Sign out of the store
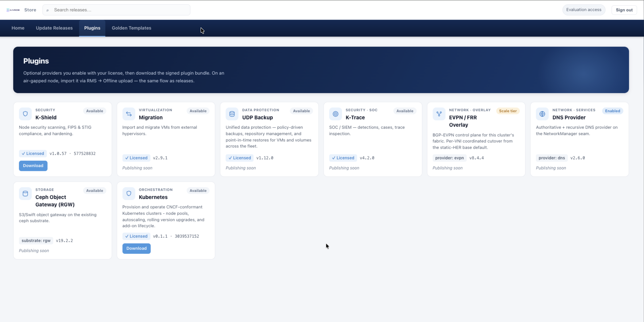644x322 pixels. coord(624,10)
